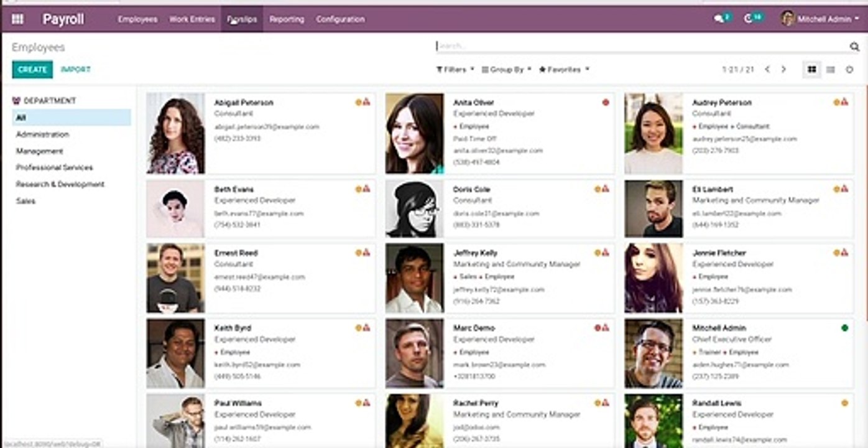Click Anita Oliver's red status dot

coord(606,102)
